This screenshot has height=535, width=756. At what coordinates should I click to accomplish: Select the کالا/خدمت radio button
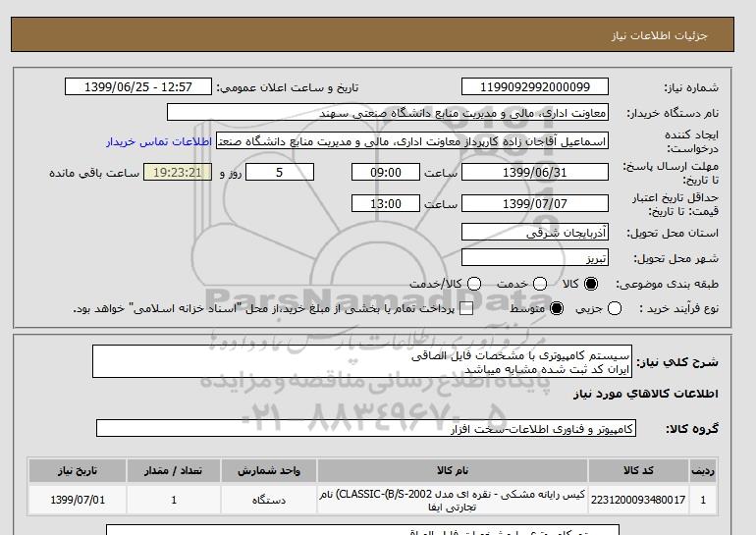474,284
